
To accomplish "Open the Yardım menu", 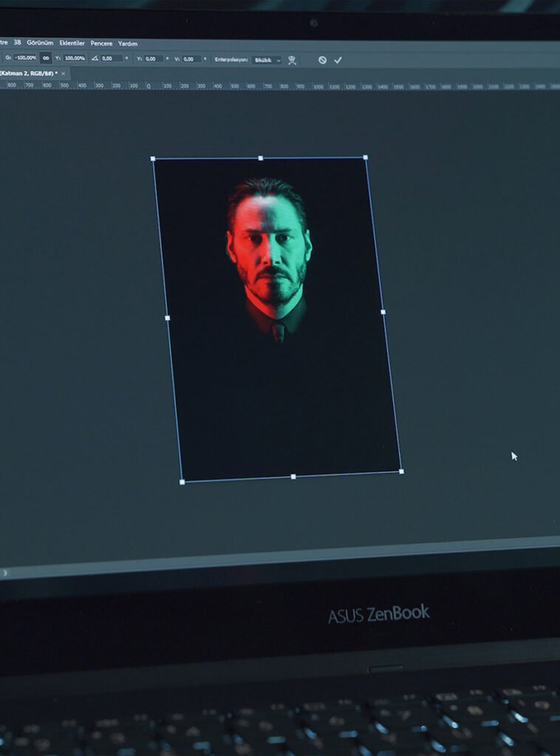I will click(128, 44).
